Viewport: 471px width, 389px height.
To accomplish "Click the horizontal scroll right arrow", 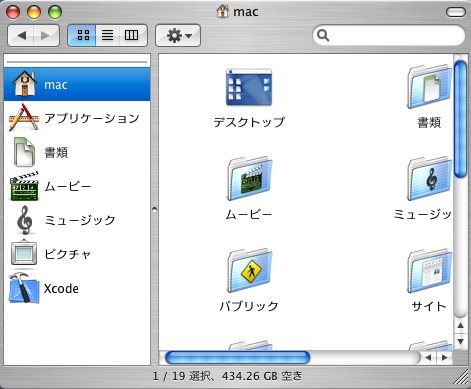I will (x=444, y=357).
